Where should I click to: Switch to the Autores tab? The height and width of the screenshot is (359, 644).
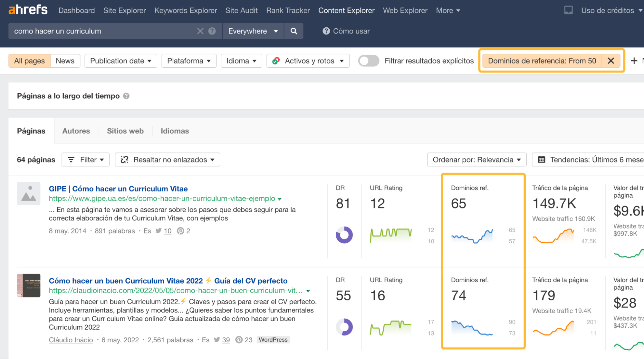tap(76, 131)
